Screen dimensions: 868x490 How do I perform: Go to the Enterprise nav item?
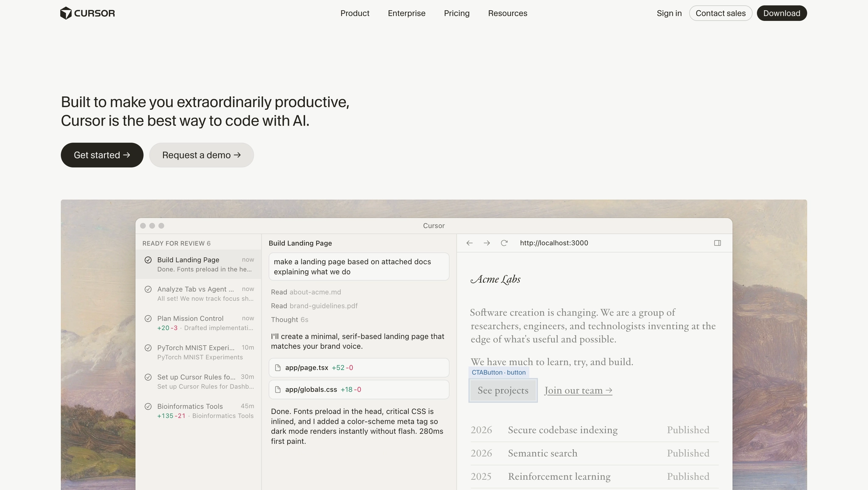point(406,13)
